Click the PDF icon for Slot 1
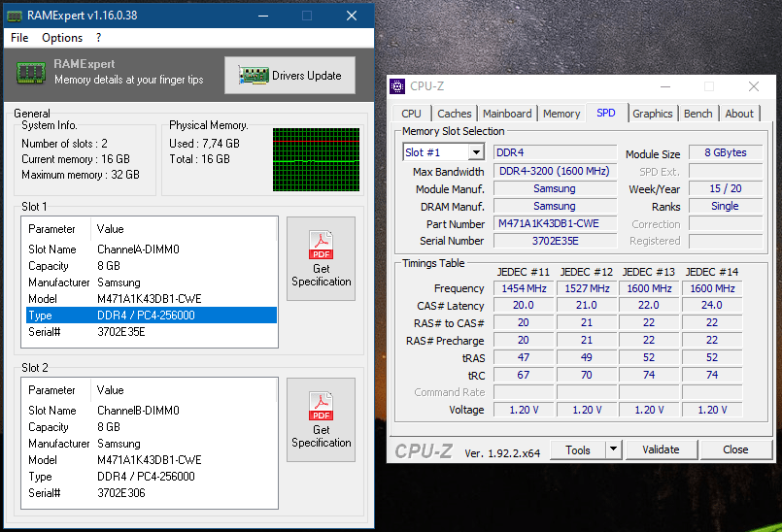This screenshot has width=782, height=532. 321,245
